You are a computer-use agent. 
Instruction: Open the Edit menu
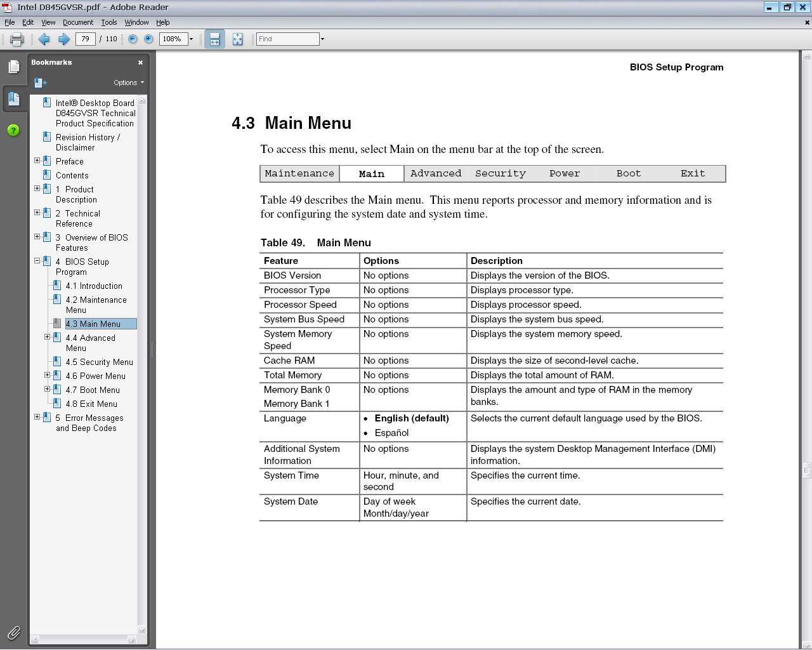coord(28,22)
